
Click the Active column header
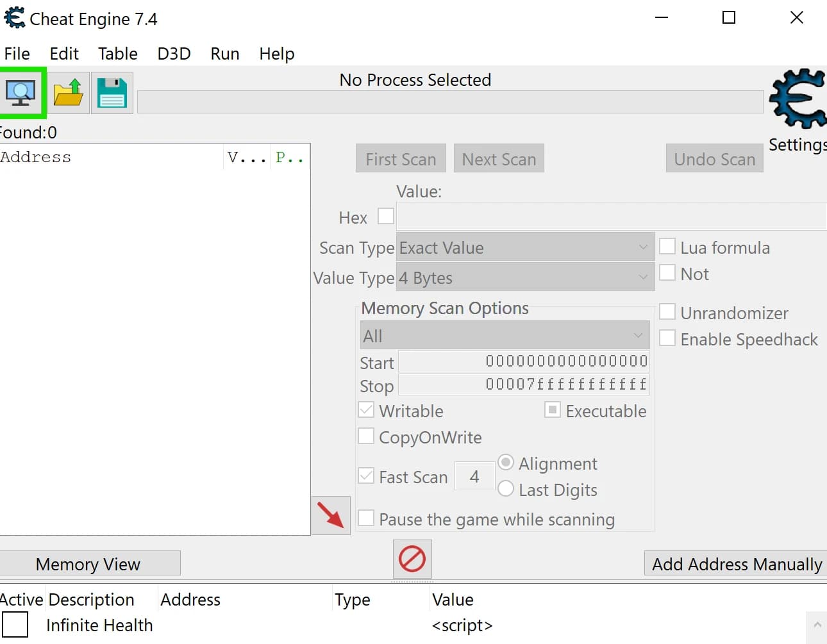coord(22,600)
